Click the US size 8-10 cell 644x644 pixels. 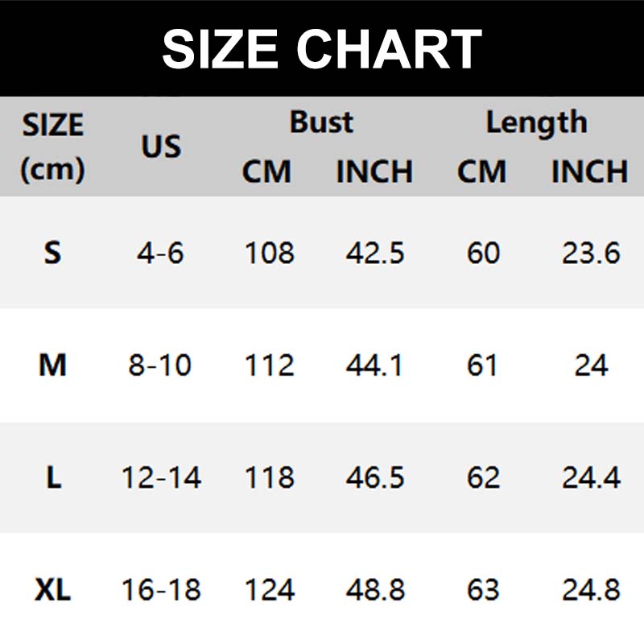(x=160, y=366)
